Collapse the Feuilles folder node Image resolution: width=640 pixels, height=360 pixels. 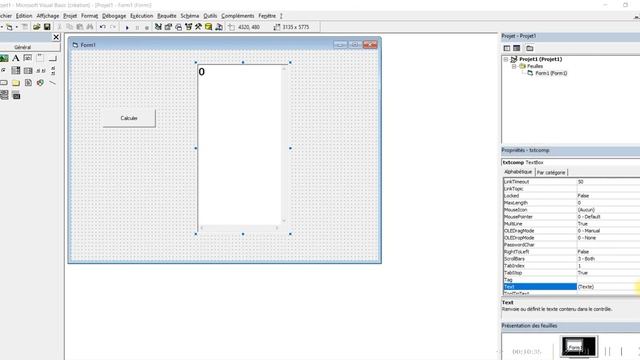(x=514, y=66)
